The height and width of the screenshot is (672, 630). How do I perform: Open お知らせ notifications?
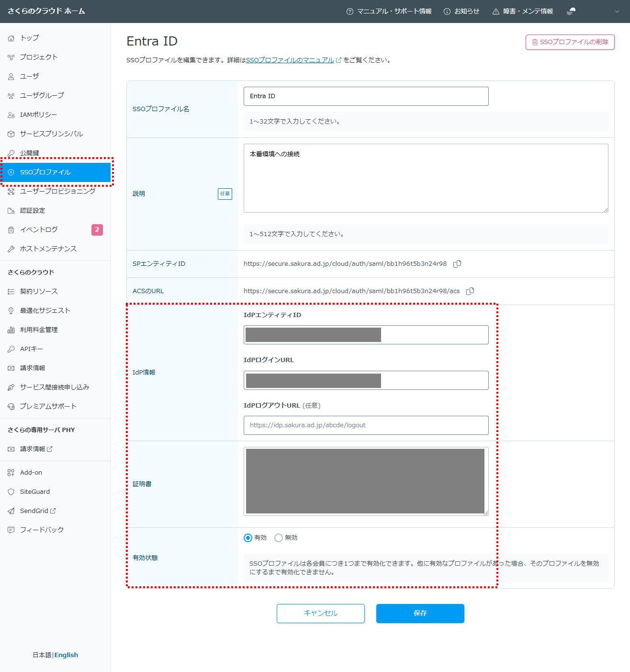tap(461, 11)
